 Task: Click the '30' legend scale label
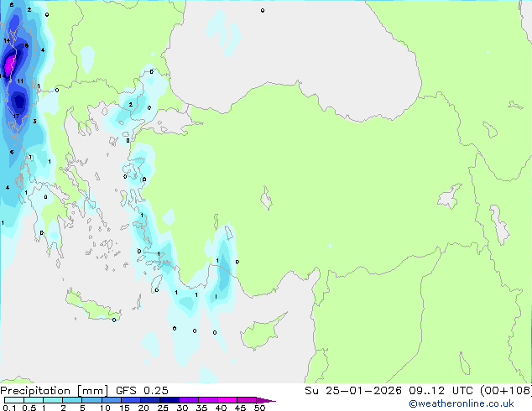click(182, 408)
